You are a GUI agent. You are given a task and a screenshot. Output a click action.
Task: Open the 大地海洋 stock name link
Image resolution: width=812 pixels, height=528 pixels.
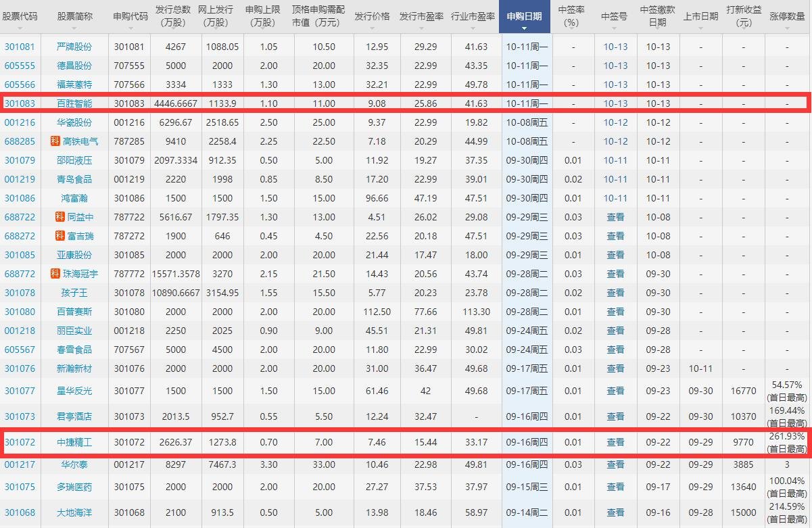[74, 512]
